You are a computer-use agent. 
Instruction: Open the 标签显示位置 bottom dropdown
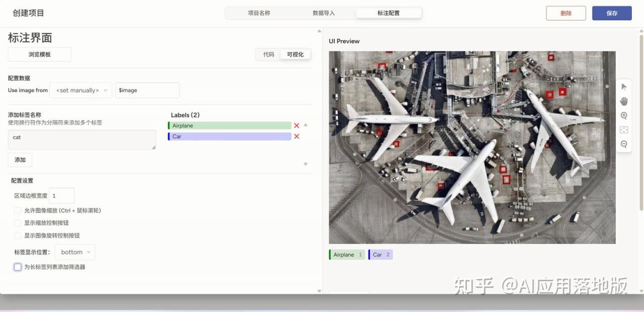(x=75, y=252)
